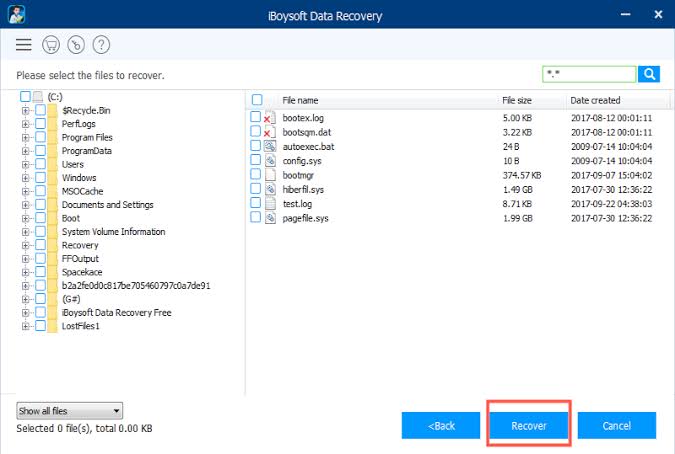The width and height of the screenshot is (675, 454).
Task: Check the select-all files header checkbox
Action: pyautogui.click(x=257, y=100)
